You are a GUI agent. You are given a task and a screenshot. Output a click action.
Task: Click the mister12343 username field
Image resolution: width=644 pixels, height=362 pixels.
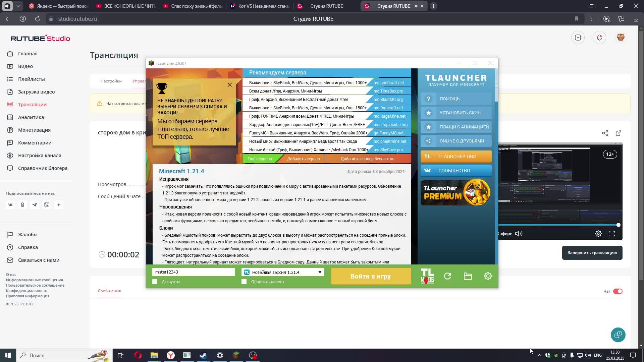tap(193, 272)
